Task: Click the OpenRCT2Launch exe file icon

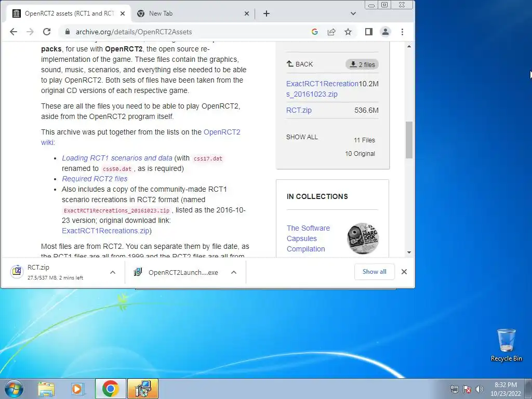Action: pyautogui.click(x=138, y=272)
